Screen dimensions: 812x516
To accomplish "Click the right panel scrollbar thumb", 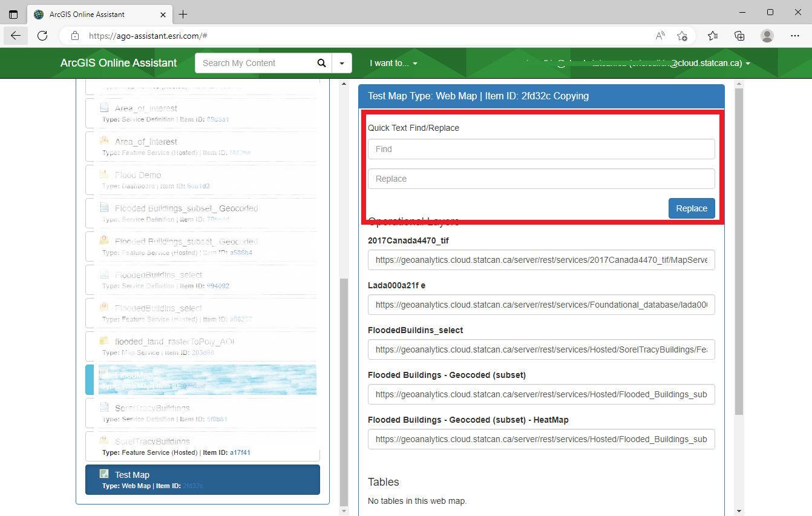I will 739,251.
